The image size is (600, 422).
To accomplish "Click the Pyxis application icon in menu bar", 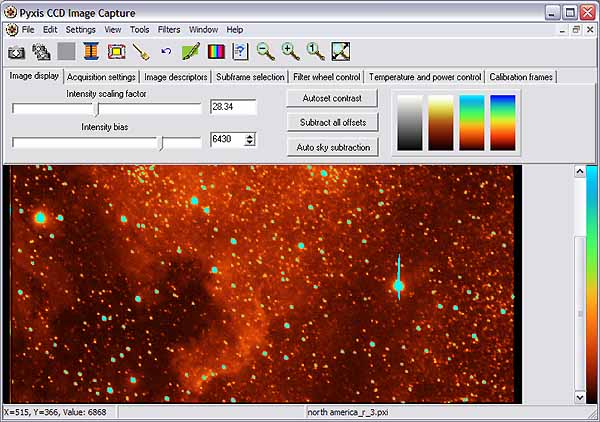I will [x=12, y=30].
